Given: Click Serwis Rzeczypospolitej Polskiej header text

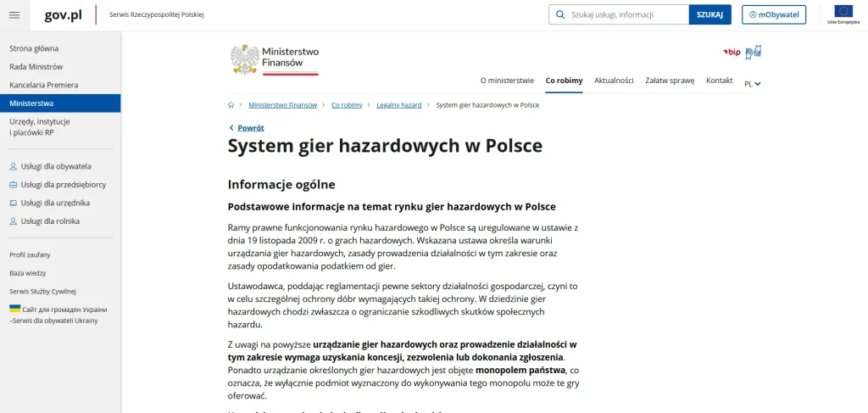Looking at the screenshot, I should tap(157, 15).
